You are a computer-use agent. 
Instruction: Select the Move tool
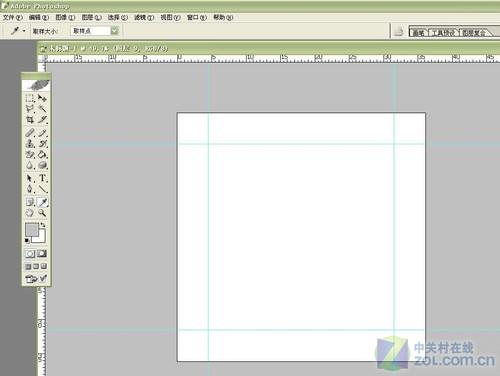(42, 98)
